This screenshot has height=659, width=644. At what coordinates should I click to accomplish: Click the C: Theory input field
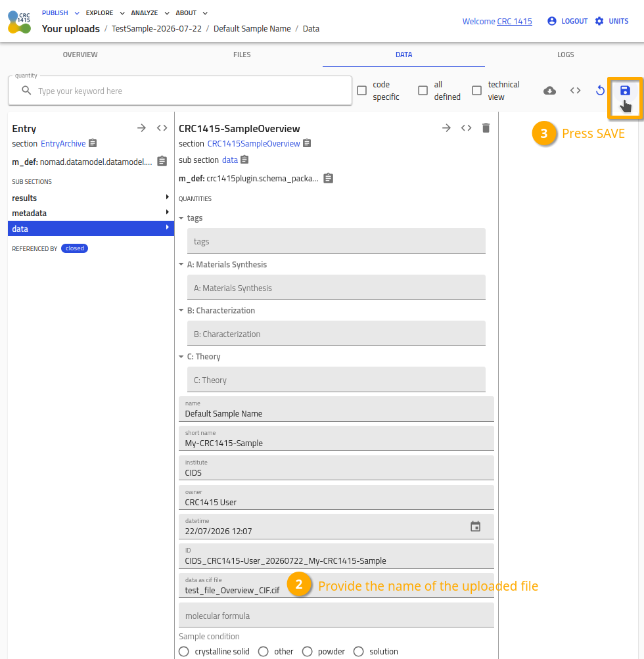pos(336,379)
